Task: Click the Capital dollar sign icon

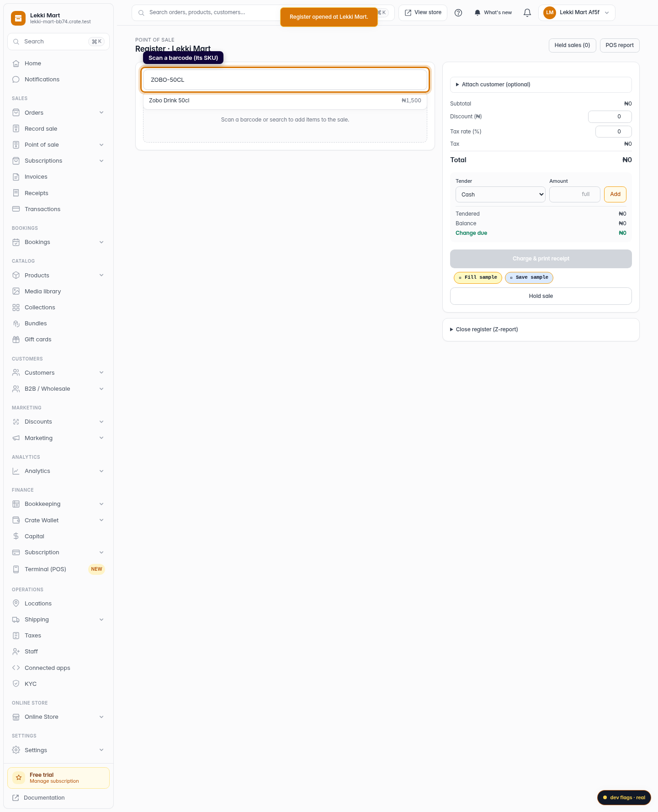Action: 16,536
